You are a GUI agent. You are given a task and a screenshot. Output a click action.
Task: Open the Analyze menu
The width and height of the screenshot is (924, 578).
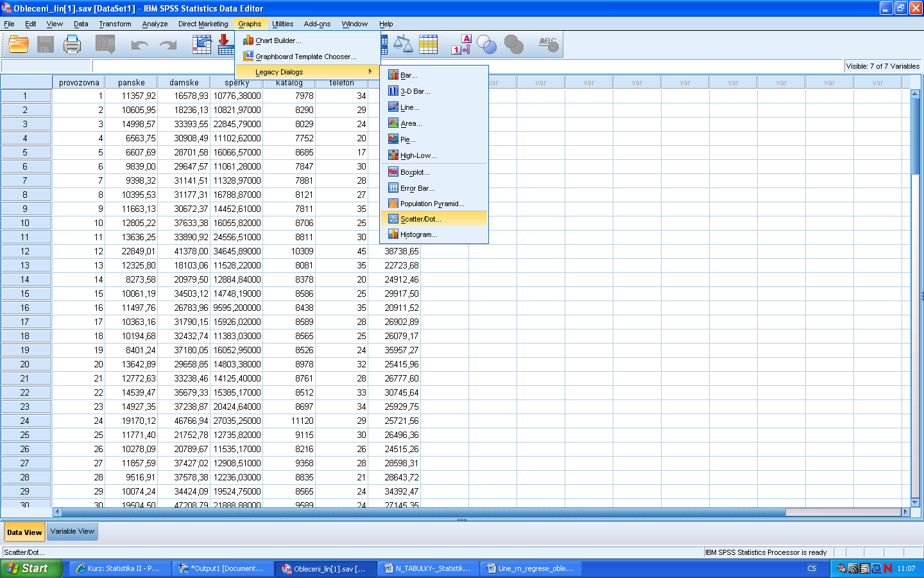click(x=155, y=24)
